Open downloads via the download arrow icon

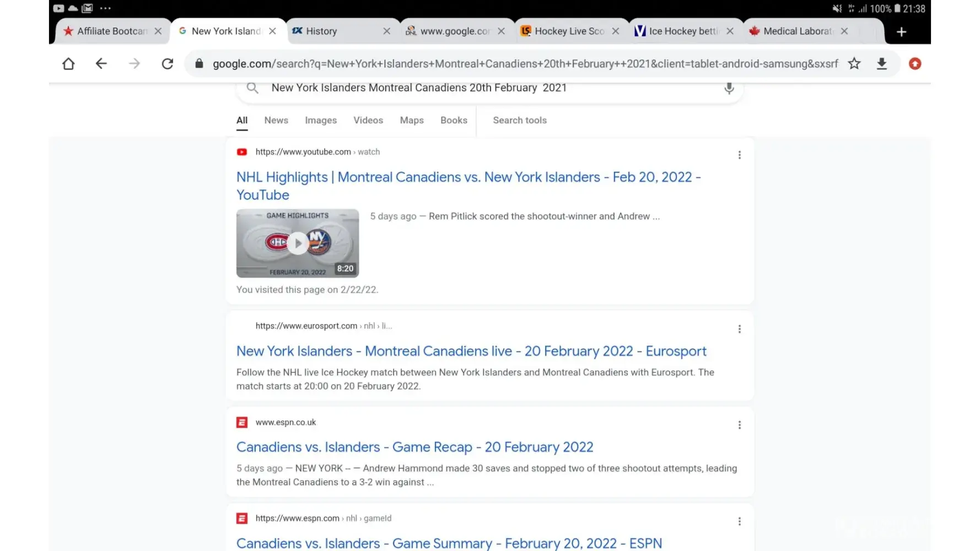pyautogui.click(x=881, y=64)
